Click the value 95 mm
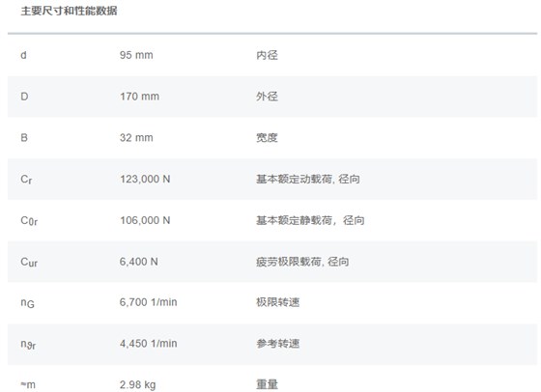The height and width of the screenshot is (392, 541). point(136,55)
